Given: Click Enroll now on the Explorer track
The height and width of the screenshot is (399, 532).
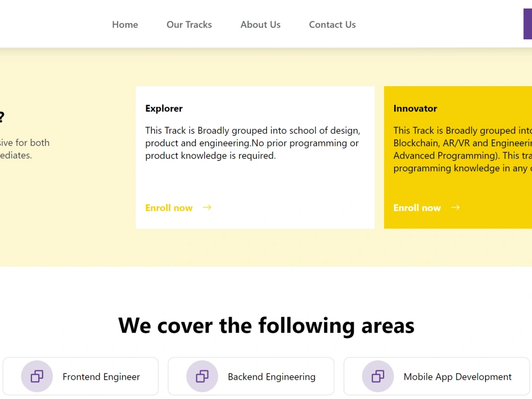Looking at the screenshot, I should [x=169, y=207].
